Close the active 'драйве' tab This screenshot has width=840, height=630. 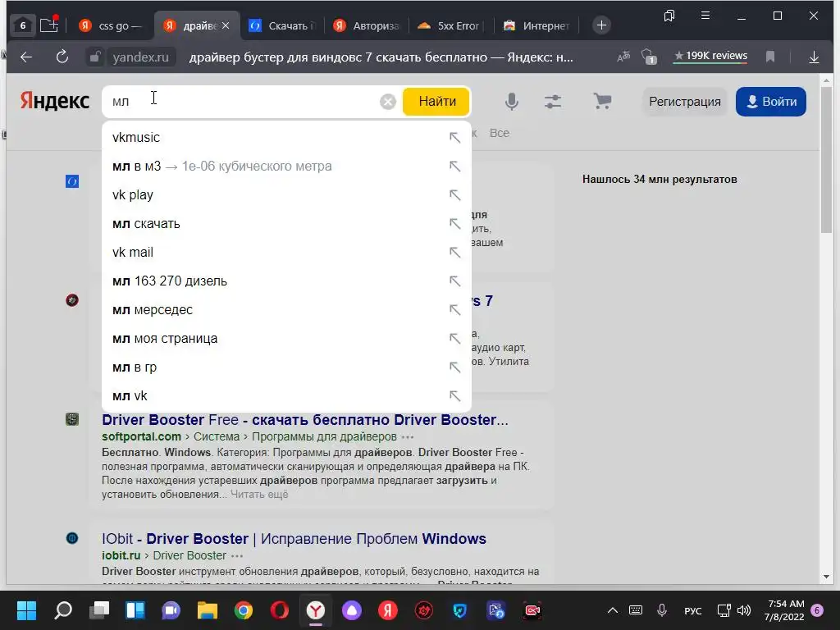click(x=226, y=25)
